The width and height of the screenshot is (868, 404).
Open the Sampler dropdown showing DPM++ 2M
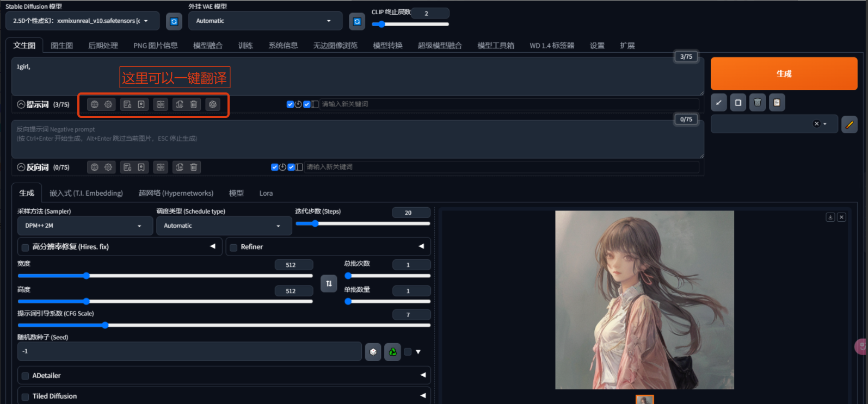pyautogui.click(x=84, y=226)
